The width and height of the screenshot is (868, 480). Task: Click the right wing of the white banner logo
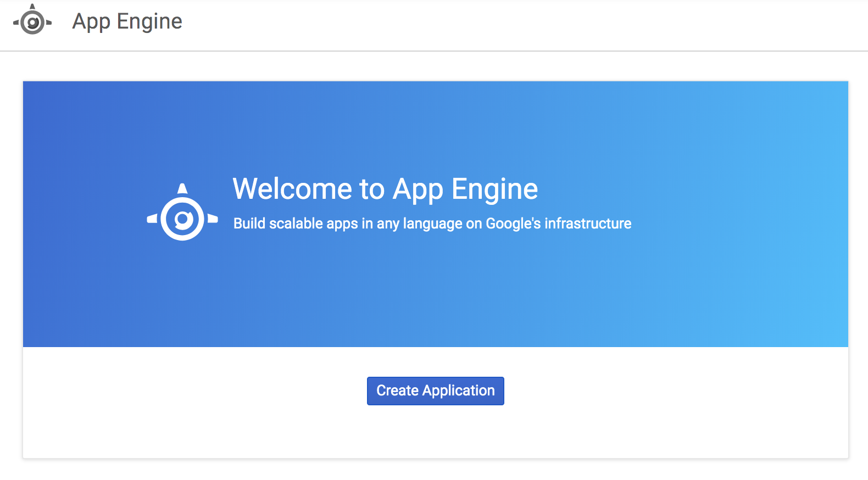(x=213, y=219)
